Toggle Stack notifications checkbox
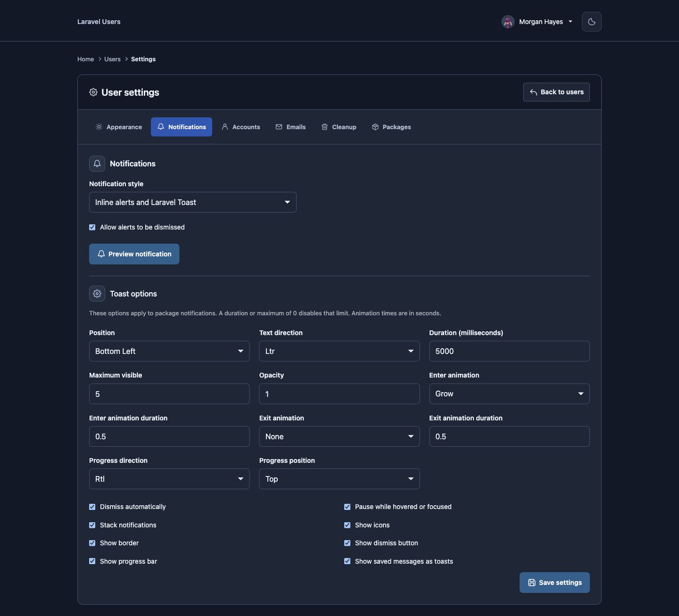 click(x=92, y=525)
